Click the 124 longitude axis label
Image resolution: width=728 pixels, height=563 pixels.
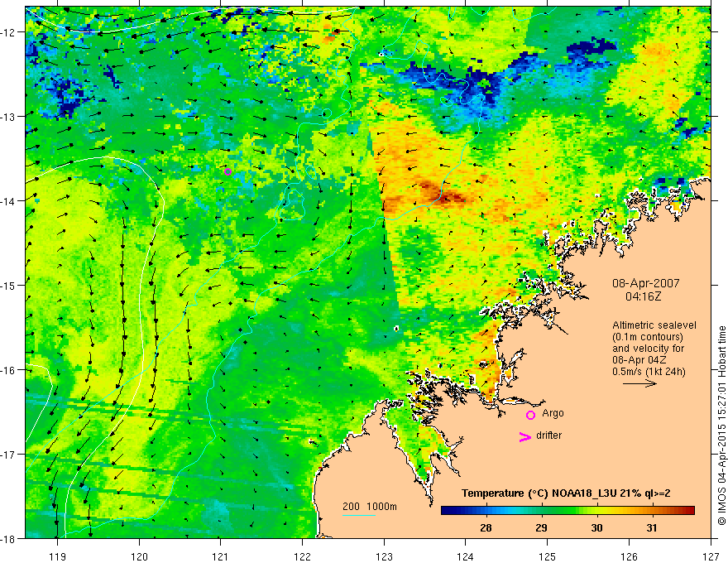466,556
